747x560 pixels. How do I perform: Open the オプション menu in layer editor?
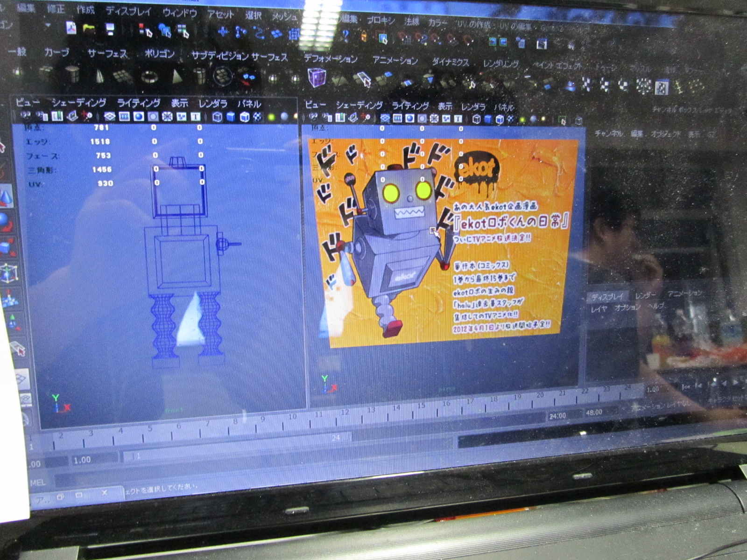[627, 307]
